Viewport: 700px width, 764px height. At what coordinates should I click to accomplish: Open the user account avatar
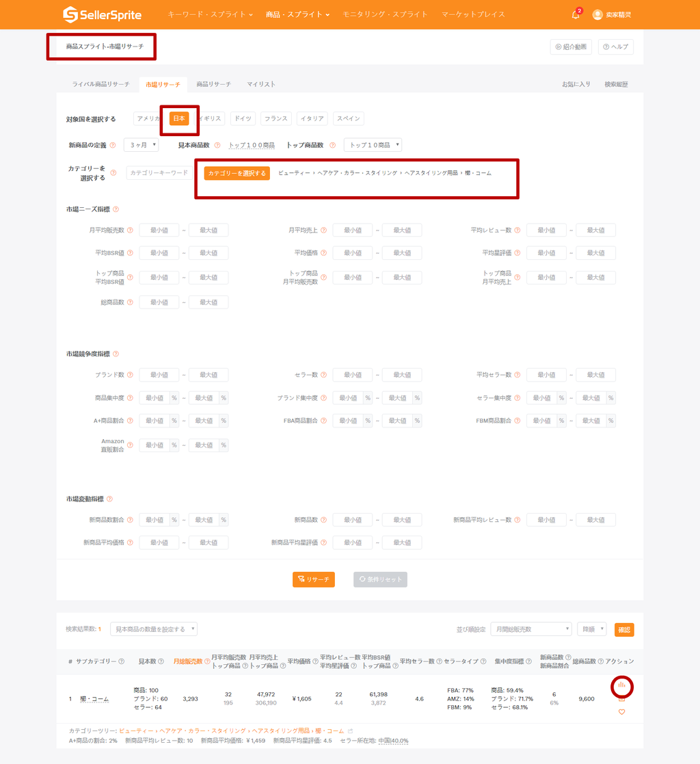(x=597, y=14)
